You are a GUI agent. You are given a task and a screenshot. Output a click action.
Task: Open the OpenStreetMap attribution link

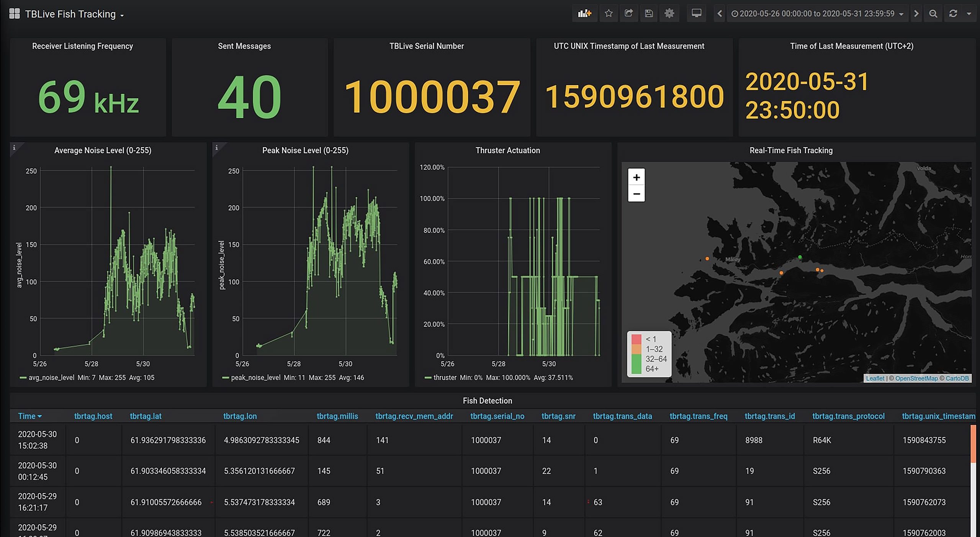coord(916,378)
